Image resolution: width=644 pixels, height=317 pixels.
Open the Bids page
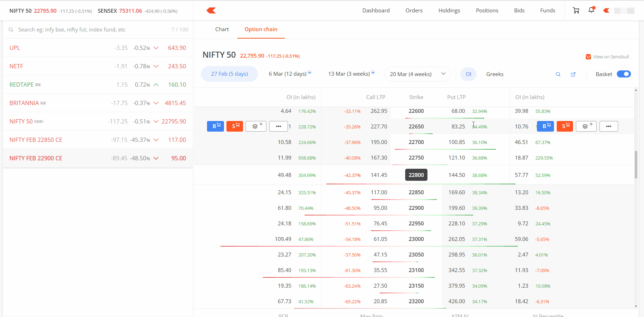[519, 11]
